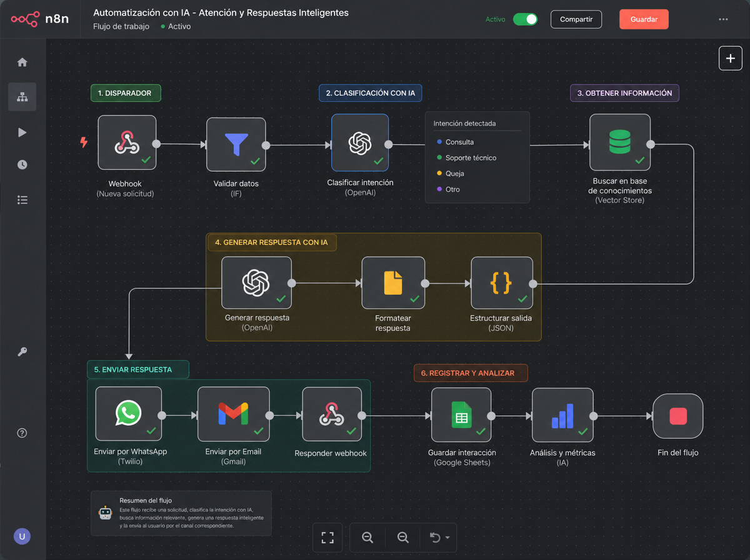Add a node with the plus button
Screen dimensions: 750x560
(730, 58)
